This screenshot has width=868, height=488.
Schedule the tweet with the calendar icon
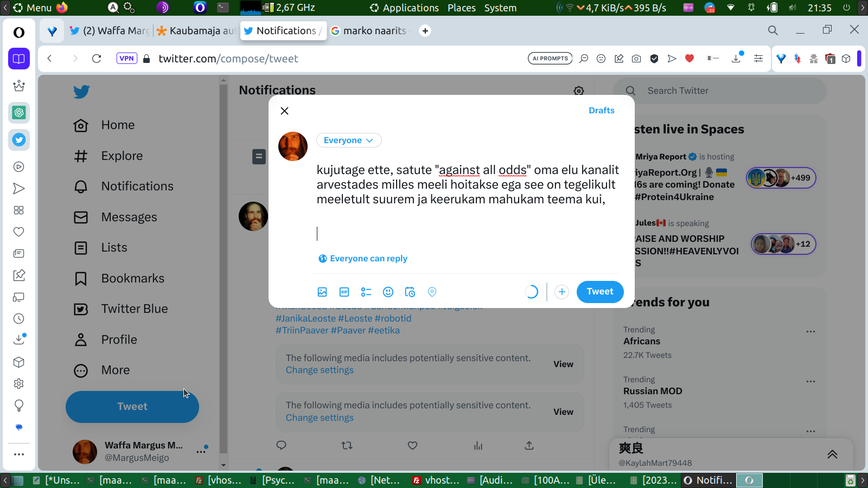[x=410, y=292]
